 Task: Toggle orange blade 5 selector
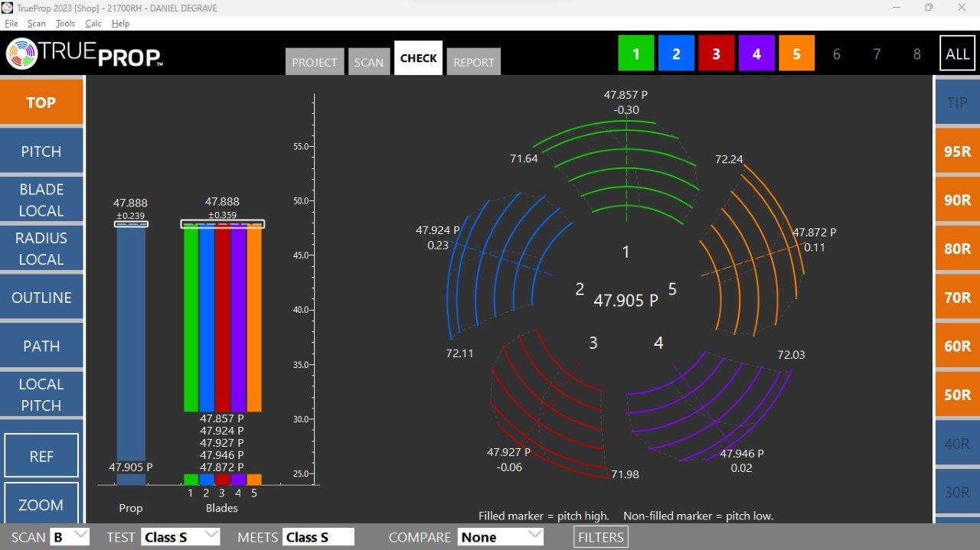point(796,54)
